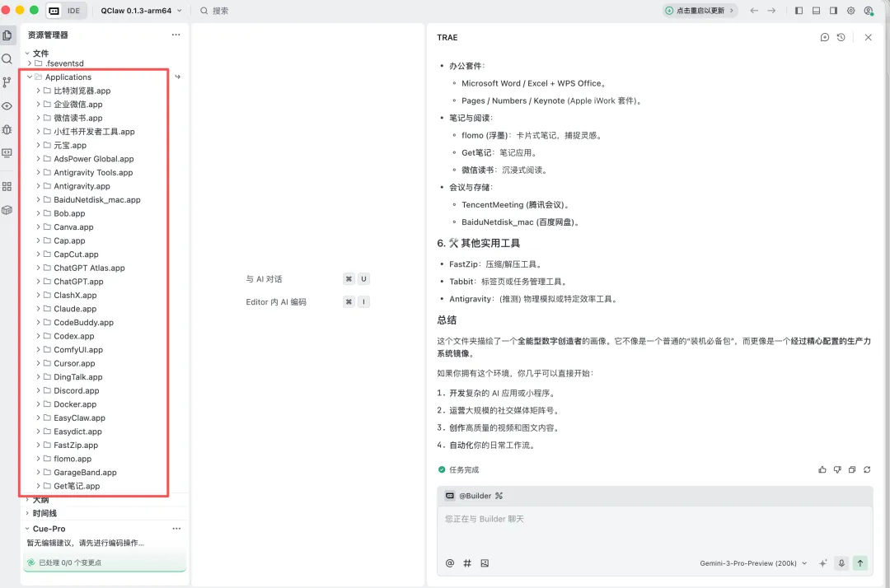
Task: Click the IDE mode icon in title bar
Action: pyautogui.click(x=54, y=11)
